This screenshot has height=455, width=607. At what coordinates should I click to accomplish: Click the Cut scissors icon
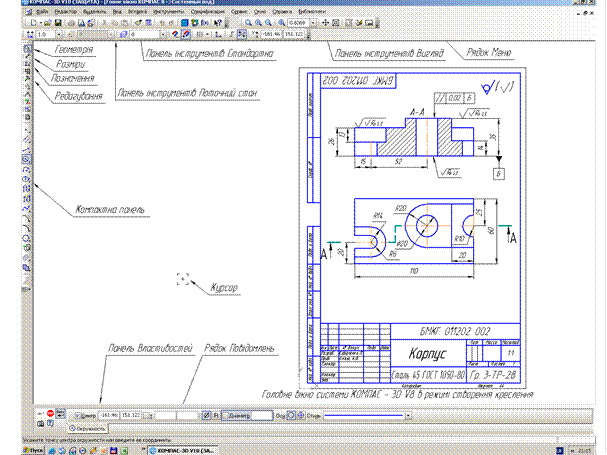tap(104, 23)
